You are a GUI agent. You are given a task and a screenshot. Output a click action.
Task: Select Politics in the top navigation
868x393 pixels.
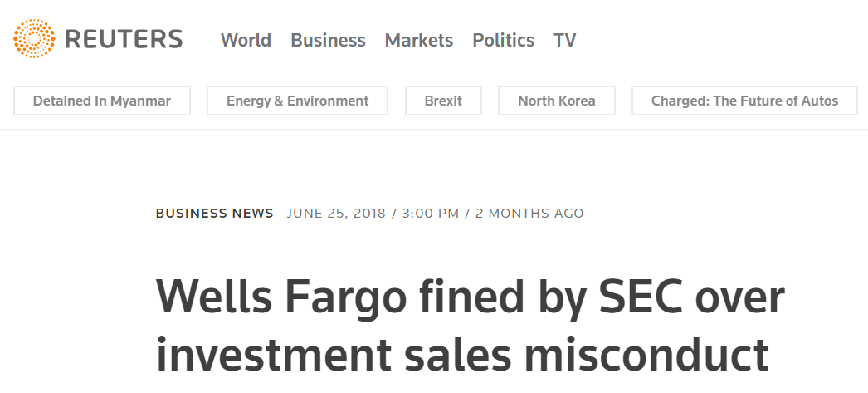click(504, 40)
